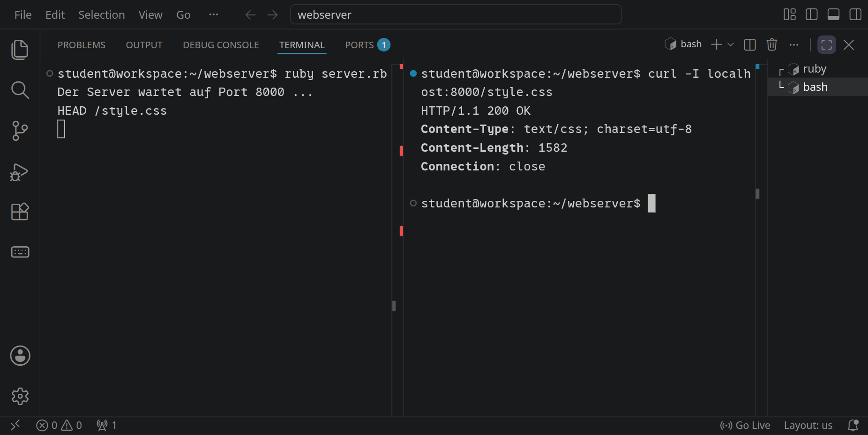Viewport: 868px width, 435px height.
Task: Click the webserver command center search field
Action: click(x=456, y=15)
